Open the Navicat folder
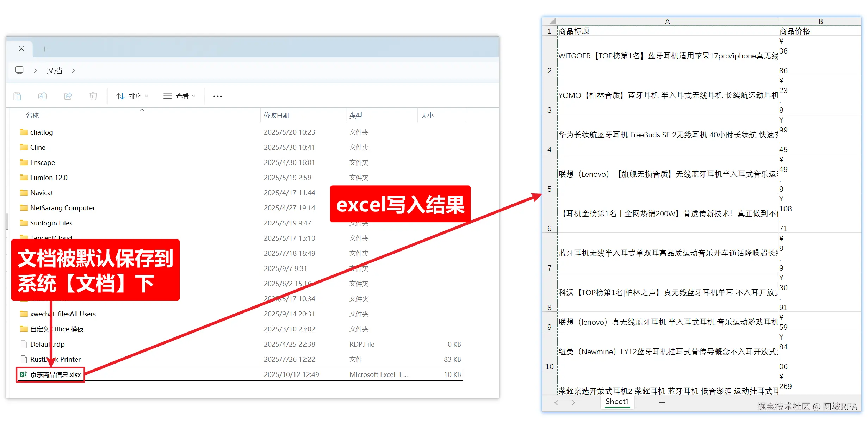Screen dimensions: 868x422 click(42, 193)
